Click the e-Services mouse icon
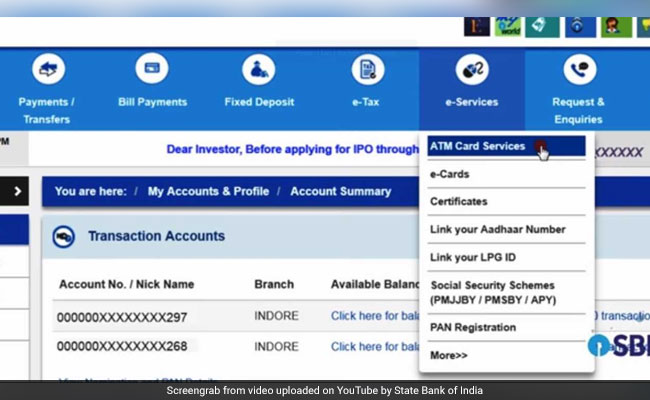This screenshot has height=400, width=650. coord(471,68)
